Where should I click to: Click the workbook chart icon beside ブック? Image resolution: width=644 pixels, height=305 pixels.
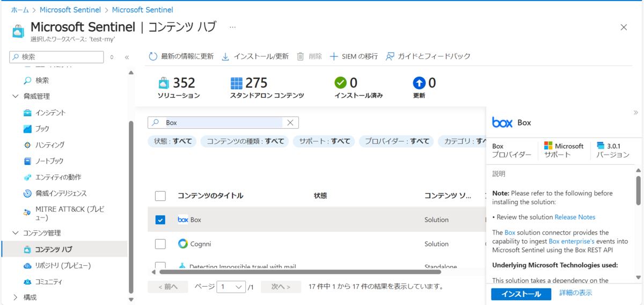[x=27, y=129]
